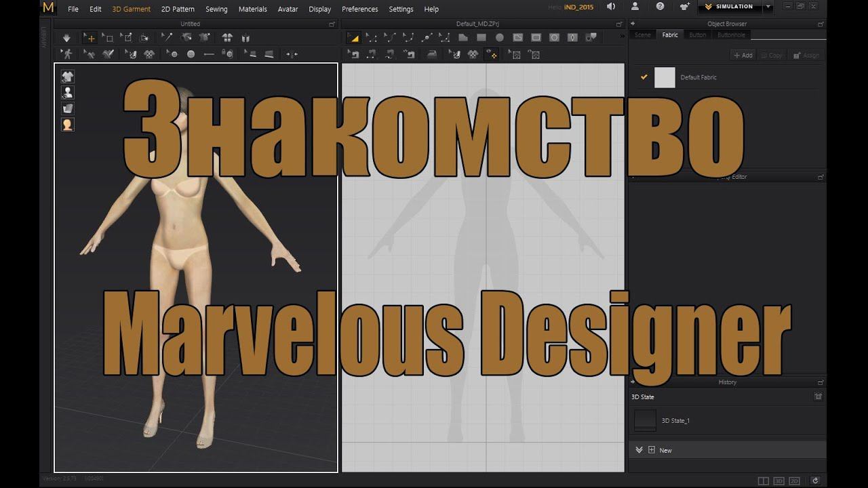868x488 pixels.
Task: Choose the single round button tool
Action: tap(191, 54)
